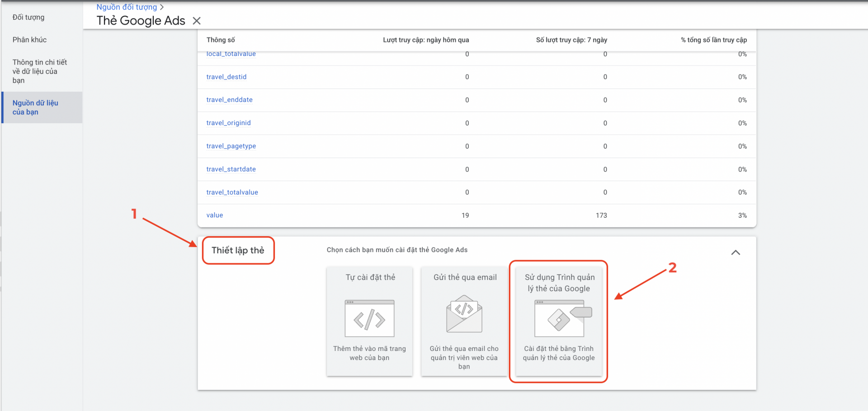
Task: Open the travel_startdate parameter link
Action: click(x=231, y=169)
